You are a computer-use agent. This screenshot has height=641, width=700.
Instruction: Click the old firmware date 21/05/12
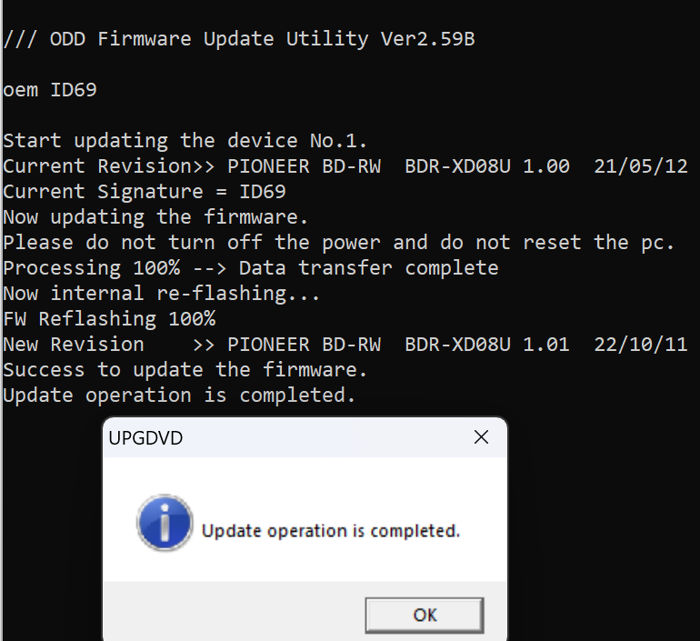[x=641, y=166]
